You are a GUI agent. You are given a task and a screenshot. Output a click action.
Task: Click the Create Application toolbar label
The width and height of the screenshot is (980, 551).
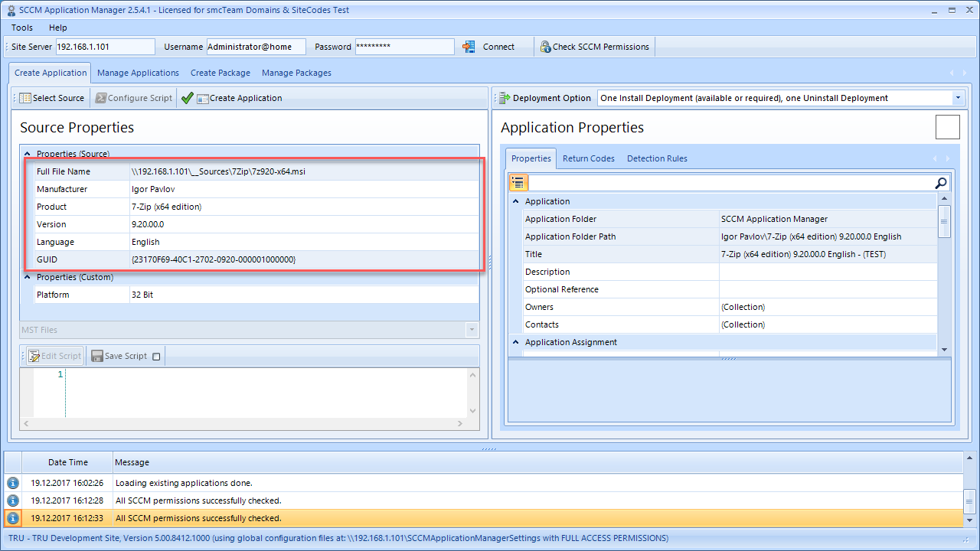coord(246,98)
